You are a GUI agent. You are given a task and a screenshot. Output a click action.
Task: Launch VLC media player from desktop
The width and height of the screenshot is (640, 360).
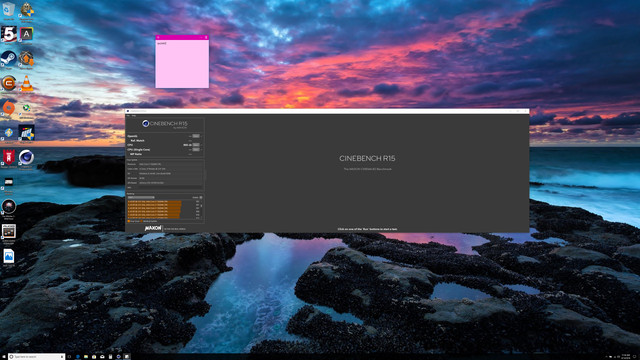[27, 83]
